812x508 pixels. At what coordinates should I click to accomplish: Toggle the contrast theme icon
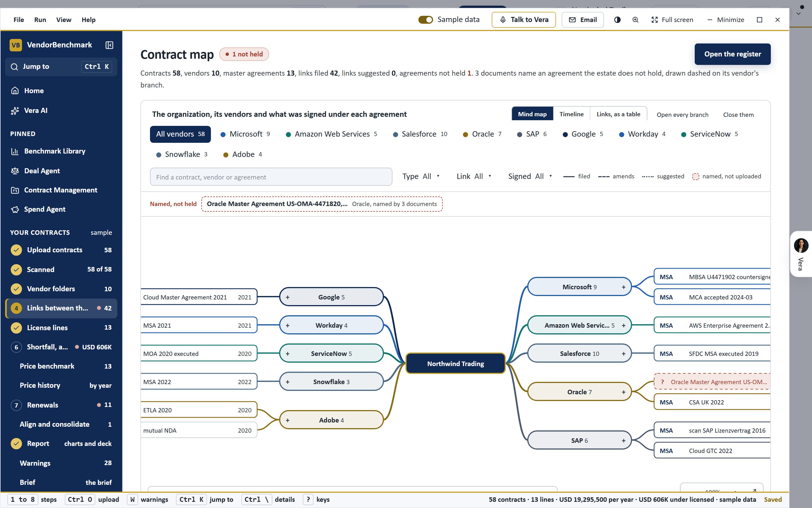(x=617, y=20)
